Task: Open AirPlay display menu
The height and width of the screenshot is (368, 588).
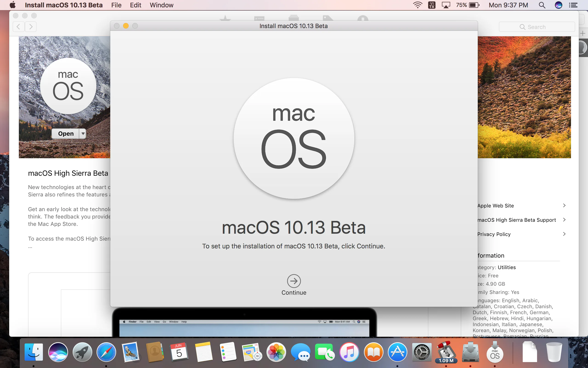Action: click(x=446, y=5)
